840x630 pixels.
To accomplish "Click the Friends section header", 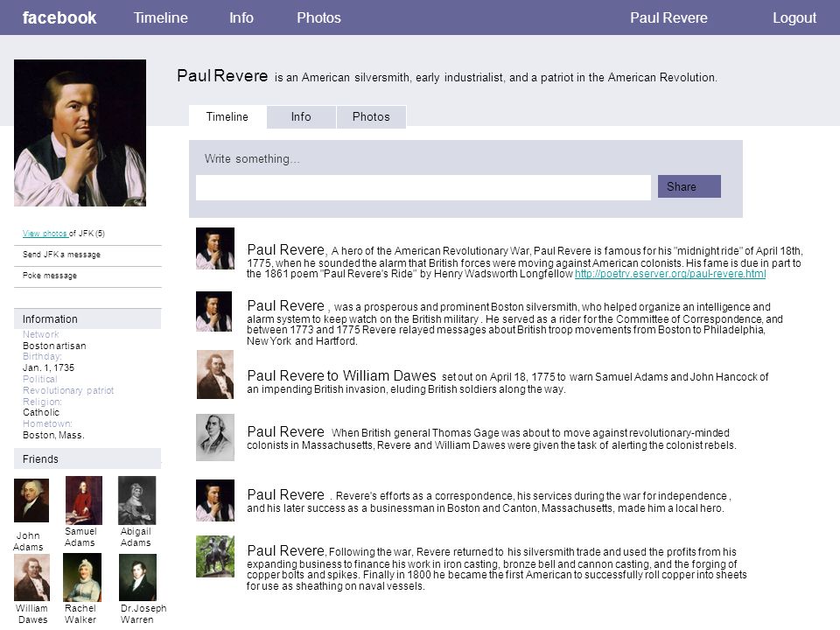I will click(87, 459).
